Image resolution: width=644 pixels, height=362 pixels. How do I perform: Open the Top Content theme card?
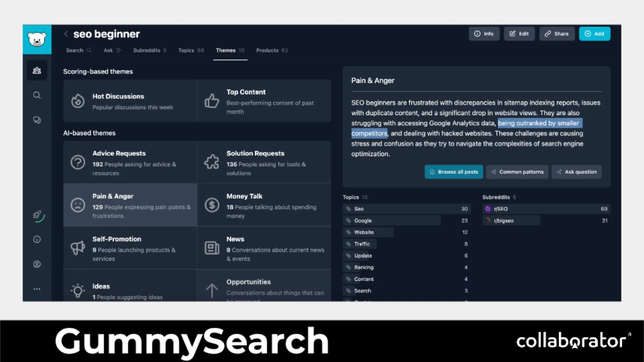coord(264,101)
